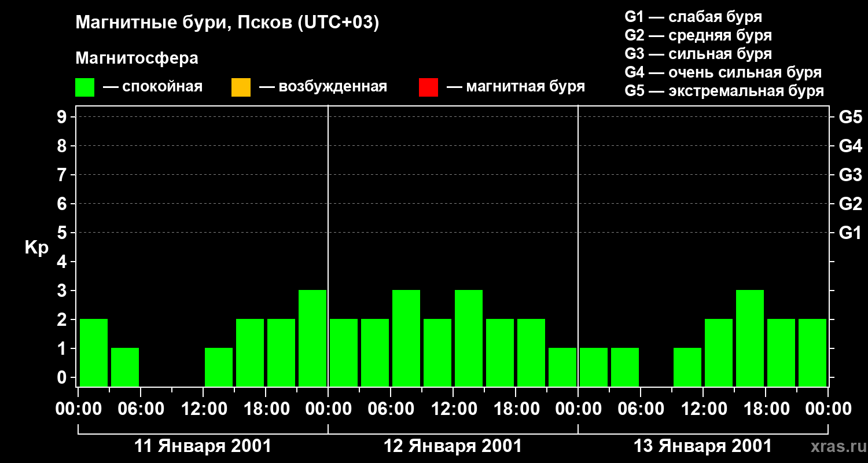The width and height of the screenshot is (868, 463).
Task: Click the '12:00' tick label for 13 January
Action: pos(703,409)
